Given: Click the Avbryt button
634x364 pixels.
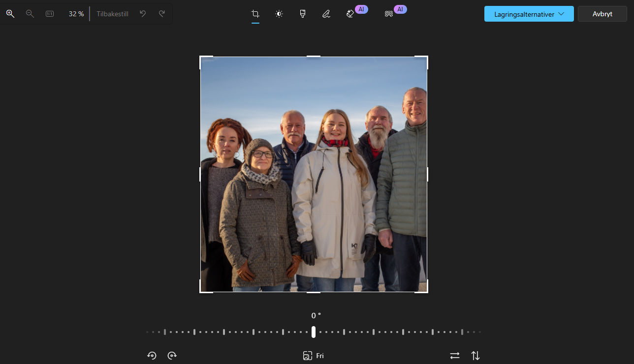Looking at the screenshot, I should click(602, 14).
